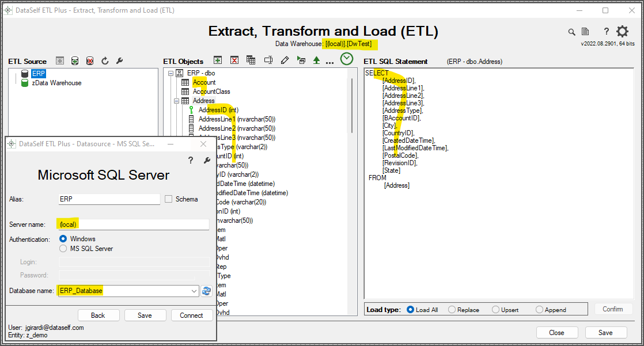644x346 pixels.
Task: Select the Replace load type option
Action: click(452, 310)
